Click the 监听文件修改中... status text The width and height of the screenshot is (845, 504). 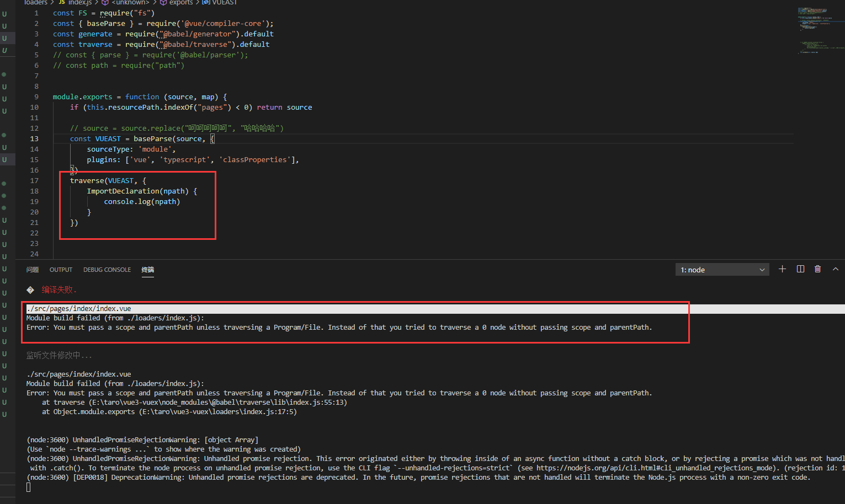[59, 355]
